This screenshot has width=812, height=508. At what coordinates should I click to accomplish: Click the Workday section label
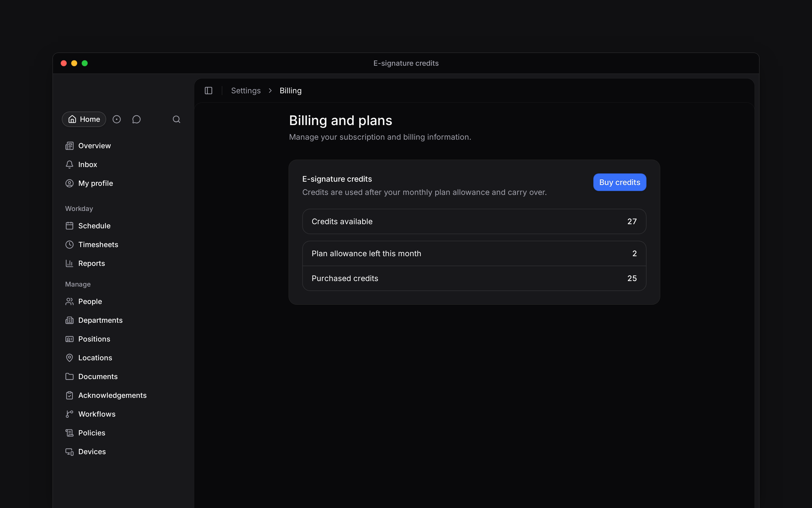point(79,209)
